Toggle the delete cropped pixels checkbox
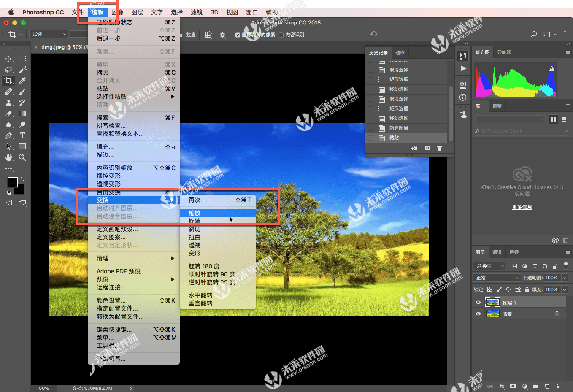The height and width of the screenshot is (392, 573). pyautogui.click(x=238, y=35)
